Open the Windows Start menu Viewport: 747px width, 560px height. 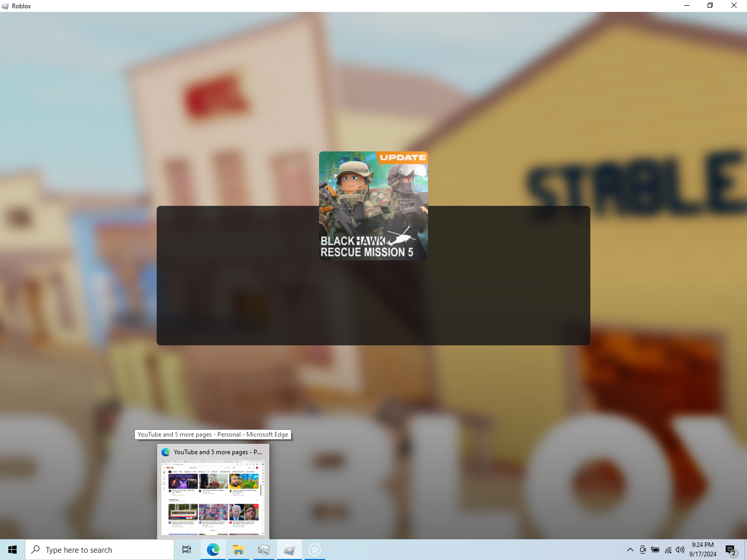tap(12, 550)
